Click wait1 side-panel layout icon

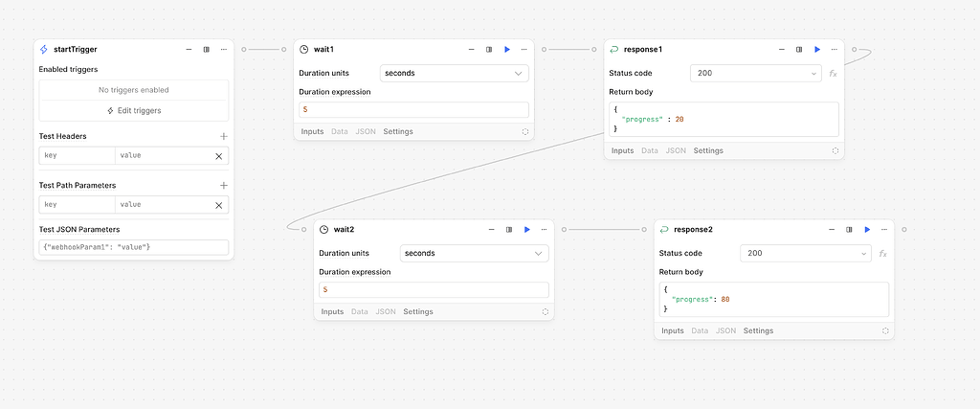point(489,50)
